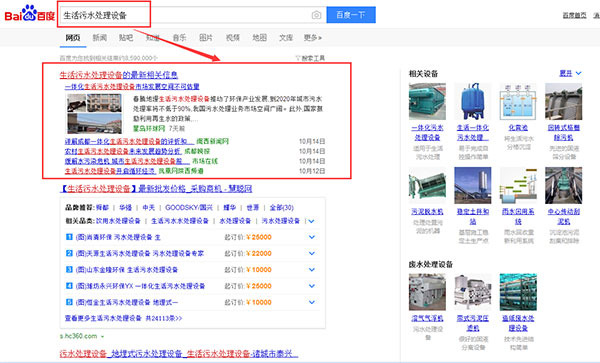The width and height of the screenshot is (600, 363).
Task: Open 潍坊永兴环保YX 一体化 listing
Action: click(140, 286)
